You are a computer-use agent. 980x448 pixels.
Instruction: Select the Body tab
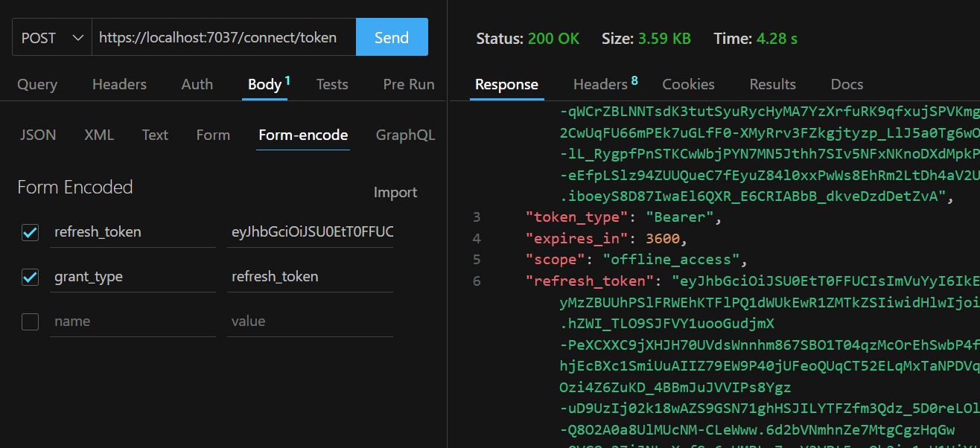265,84
